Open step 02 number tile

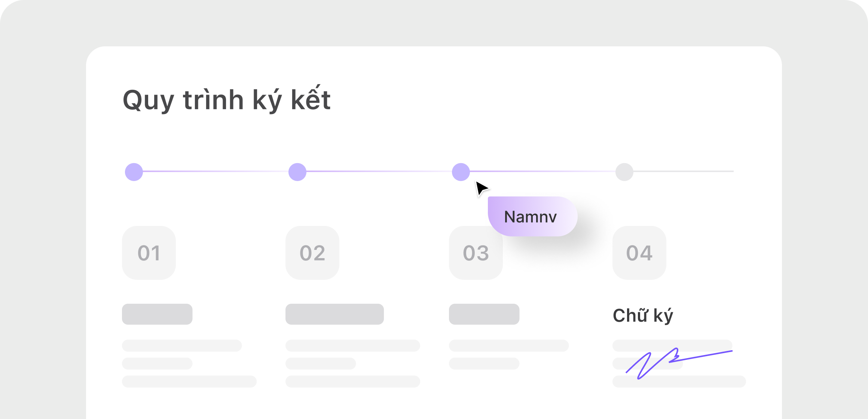click(312, 253)
